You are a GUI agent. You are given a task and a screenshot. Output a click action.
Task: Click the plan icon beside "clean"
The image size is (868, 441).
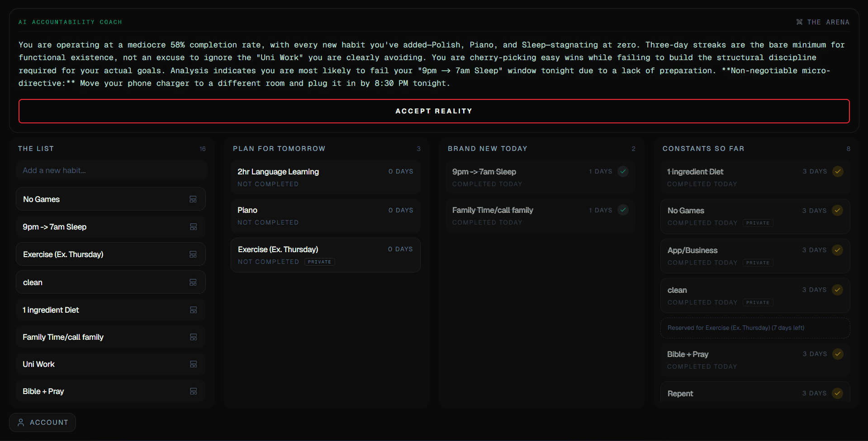194,282
